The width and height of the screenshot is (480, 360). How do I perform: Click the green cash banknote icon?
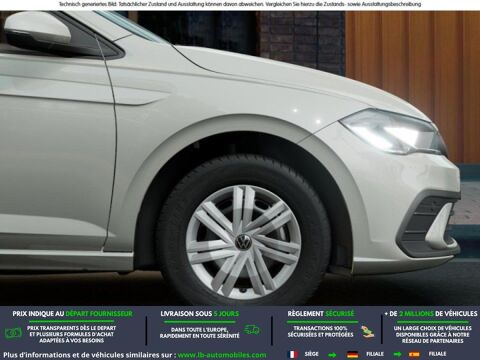(x=13, y=334)
